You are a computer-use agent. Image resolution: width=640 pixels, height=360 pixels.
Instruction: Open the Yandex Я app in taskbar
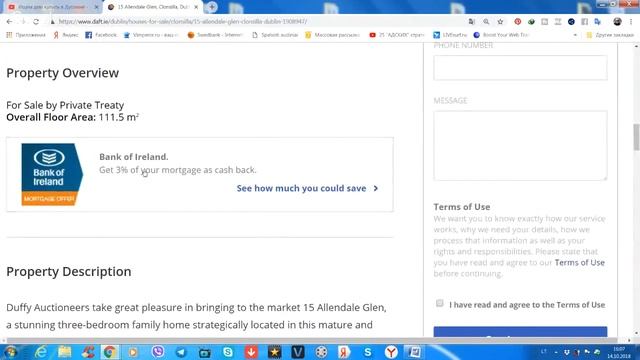[344, 352]
